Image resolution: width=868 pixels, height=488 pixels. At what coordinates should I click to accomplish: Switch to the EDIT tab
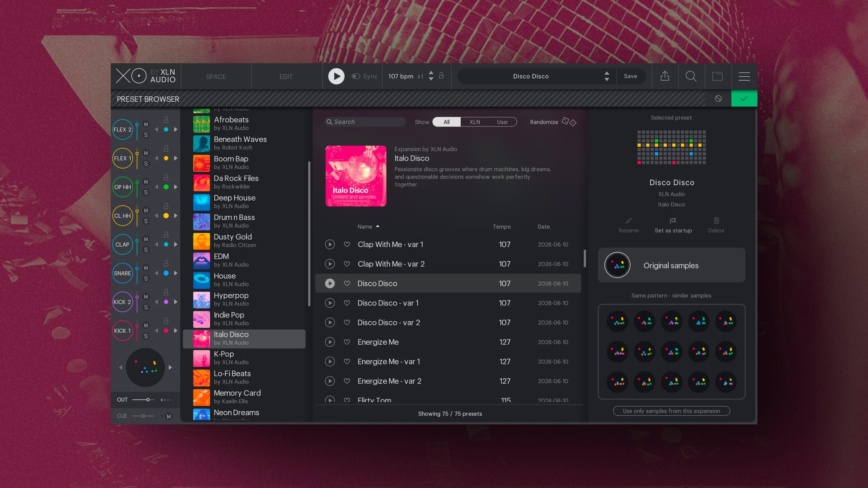click(x=286, y=76)
